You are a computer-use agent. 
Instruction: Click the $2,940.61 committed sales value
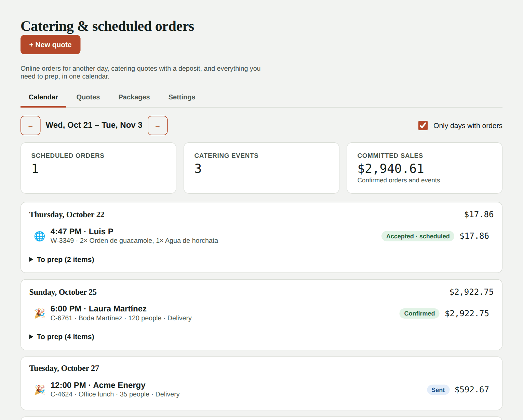[x=391, y=169]
